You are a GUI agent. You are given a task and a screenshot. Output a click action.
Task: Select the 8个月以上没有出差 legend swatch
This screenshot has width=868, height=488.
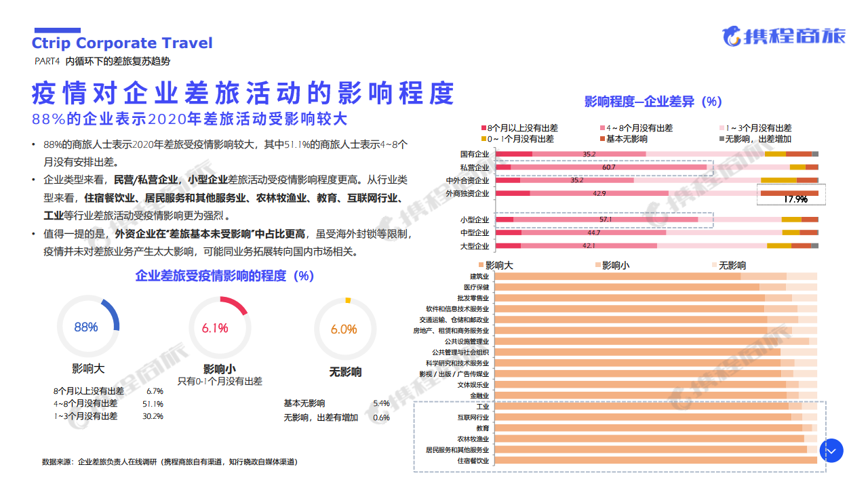484,128
